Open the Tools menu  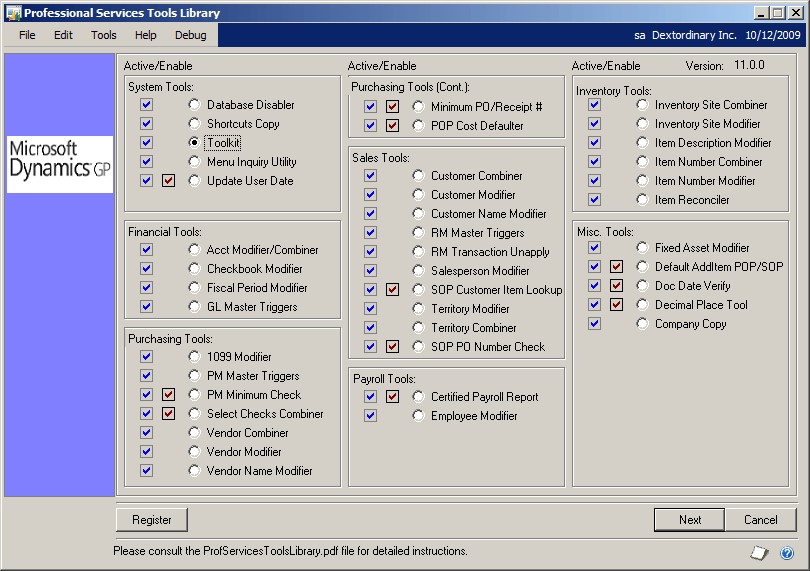[103, 35]
